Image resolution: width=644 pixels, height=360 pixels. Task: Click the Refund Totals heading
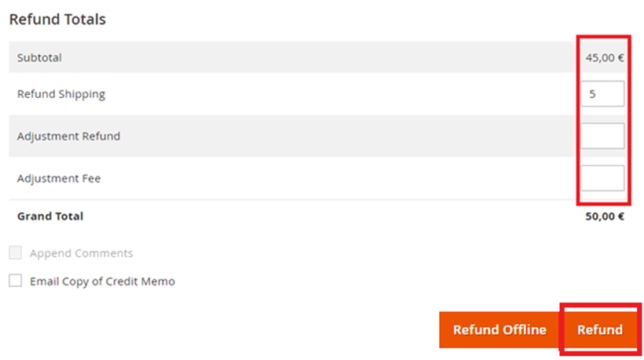pos(57,19)
